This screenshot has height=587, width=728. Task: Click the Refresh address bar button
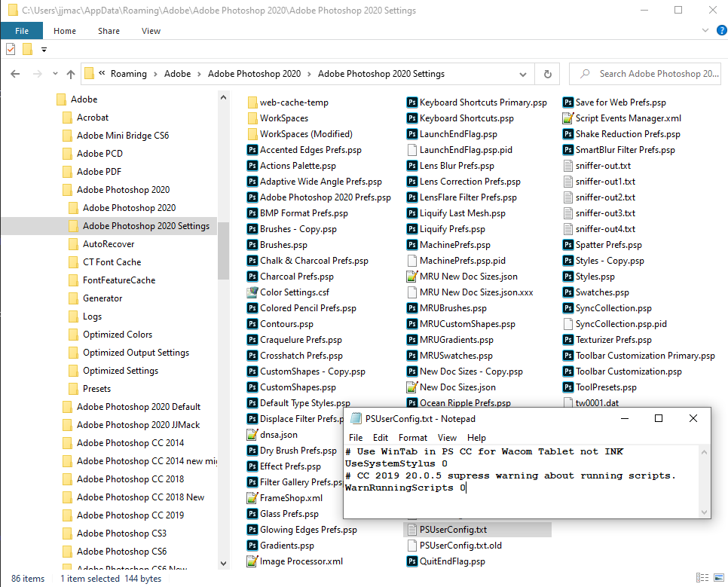click(547, 74)
